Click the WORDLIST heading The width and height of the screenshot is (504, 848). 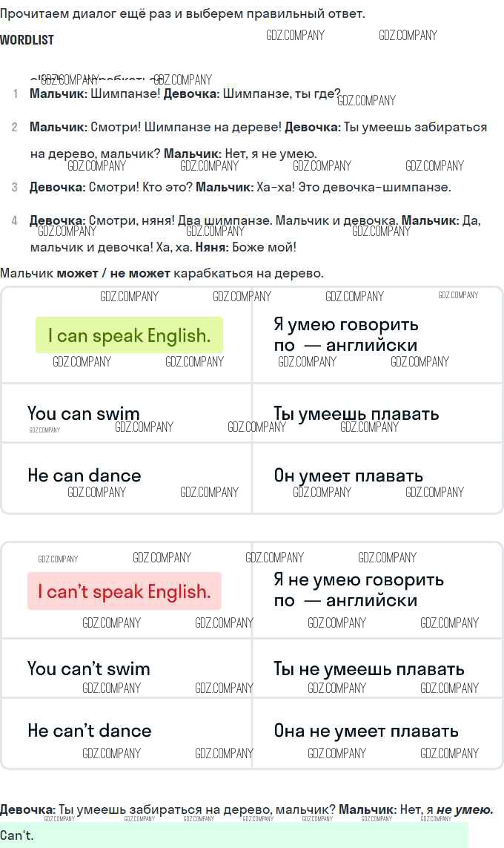(27, 40)
